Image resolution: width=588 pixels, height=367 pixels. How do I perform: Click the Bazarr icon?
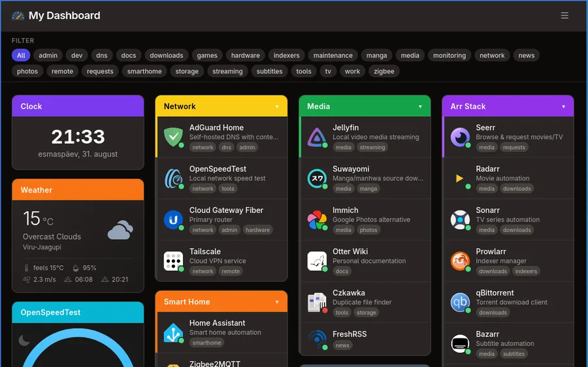pos(460,343)
